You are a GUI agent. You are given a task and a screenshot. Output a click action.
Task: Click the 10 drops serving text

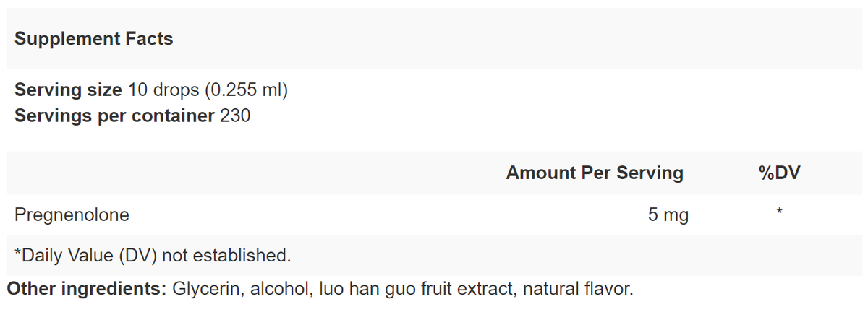163,91
